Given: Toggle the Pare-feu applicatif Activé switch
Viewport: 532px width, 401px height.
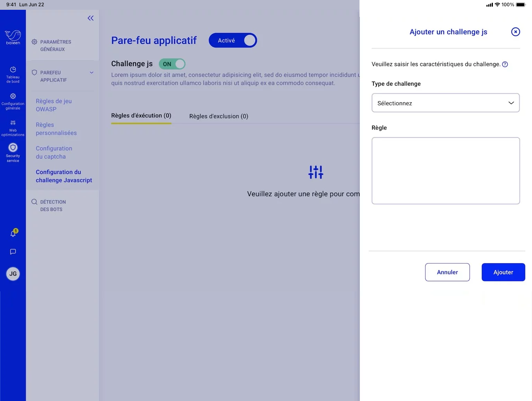Looking at the screenshot, I should pyautogui.click(x=233, y=40).
